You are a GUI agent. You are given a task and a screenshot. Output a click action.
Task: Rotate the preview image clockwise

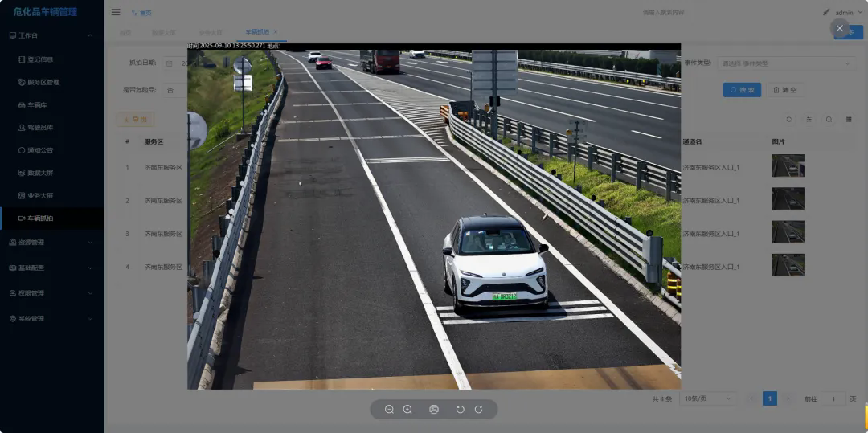[x=478, y=410]
